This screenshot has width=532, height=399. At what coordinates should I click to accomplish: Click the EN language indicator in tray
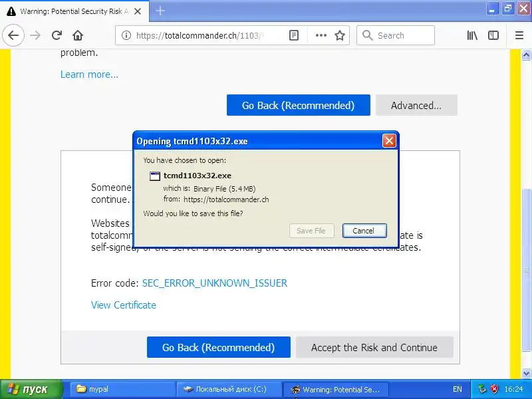[x=457, y=389]
